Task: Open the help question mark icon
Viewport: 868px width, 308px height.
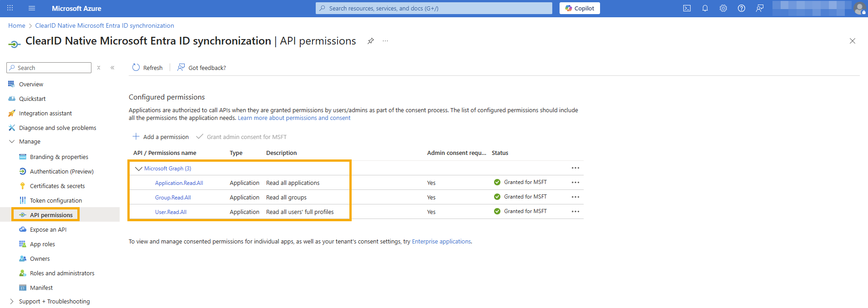Action: (x=742, y=8)
